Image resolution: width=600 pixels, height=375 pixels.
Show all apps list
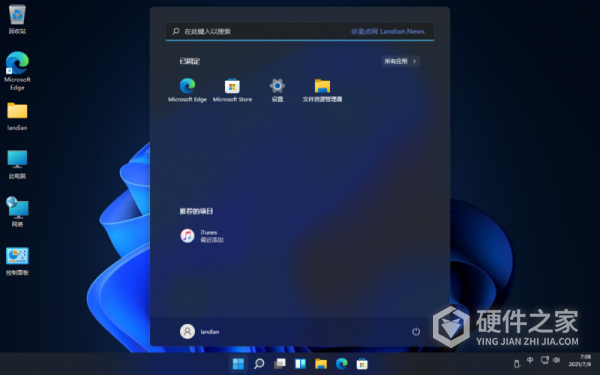(x=400, y=61)
